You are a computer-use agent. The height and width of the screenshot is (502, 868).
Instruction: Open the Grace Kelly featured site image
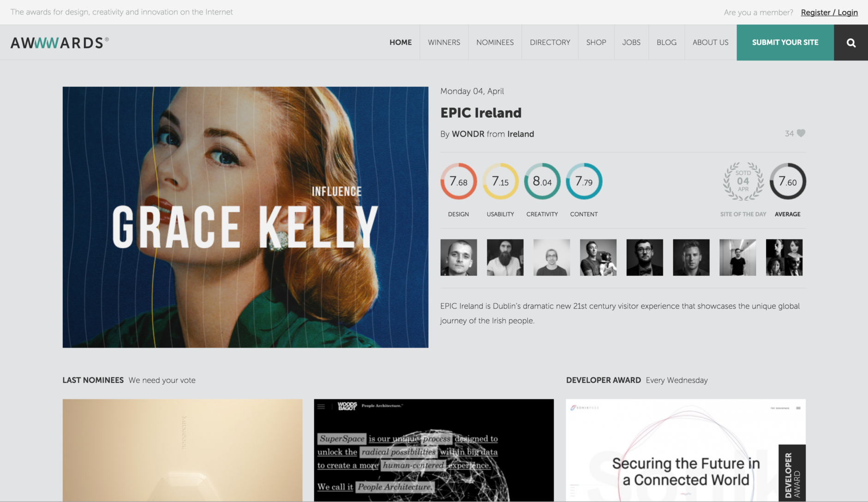pos(245,217)
